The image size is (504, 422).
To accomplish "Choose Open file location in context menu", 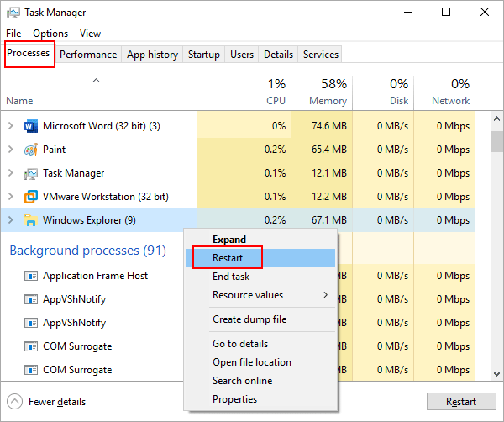I will tap(260, 362).
